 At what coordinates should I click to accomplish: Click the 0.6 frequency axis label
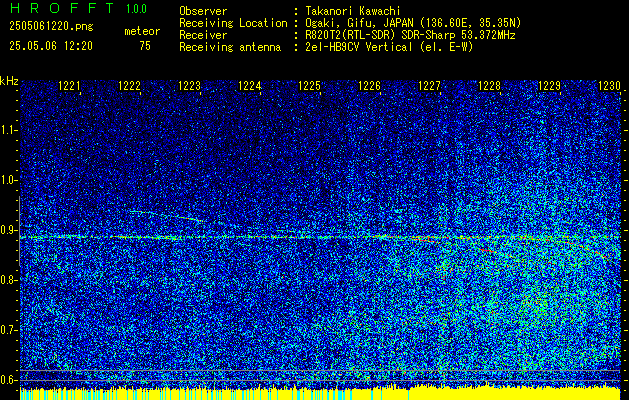click(x=8, y=380)
